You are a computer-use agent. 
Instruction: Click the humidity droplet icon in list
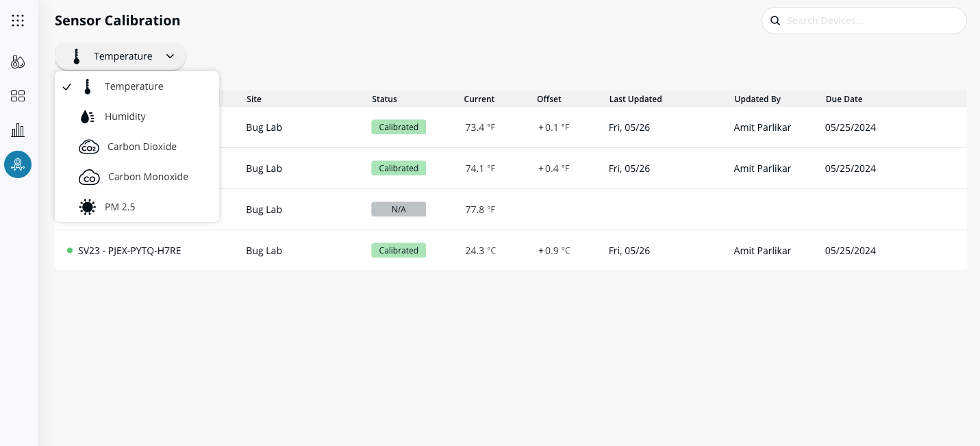click(x=87, y=116)
